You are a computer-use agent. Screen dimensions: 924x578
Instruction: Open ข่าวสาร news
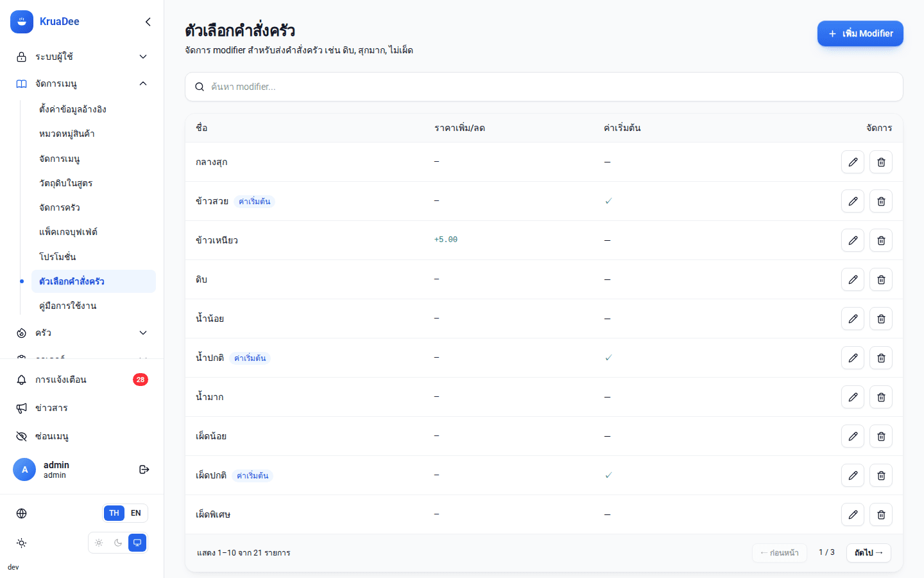(81, 408)
